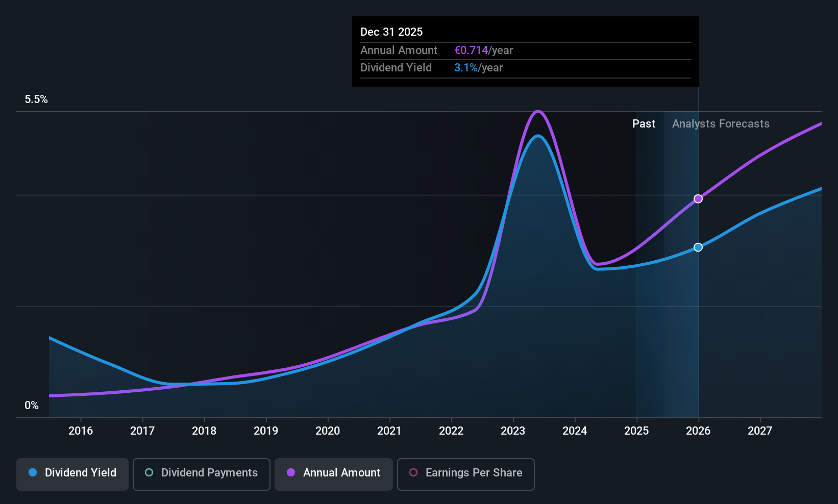This screenshot has width=838, height=504.
Task: Click the 2027 x-axis label
Action: coord(760,431)
